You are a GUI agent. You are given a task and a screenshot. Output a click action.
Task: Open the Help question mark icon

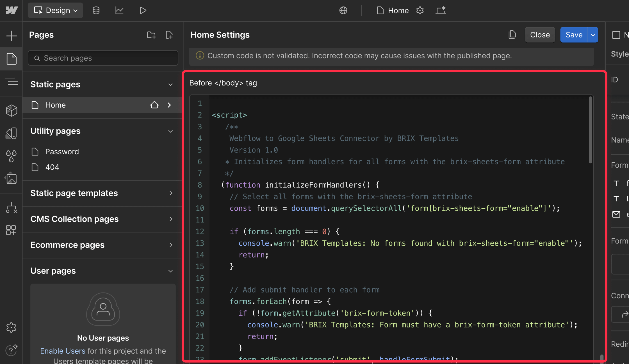pos(11,350)
